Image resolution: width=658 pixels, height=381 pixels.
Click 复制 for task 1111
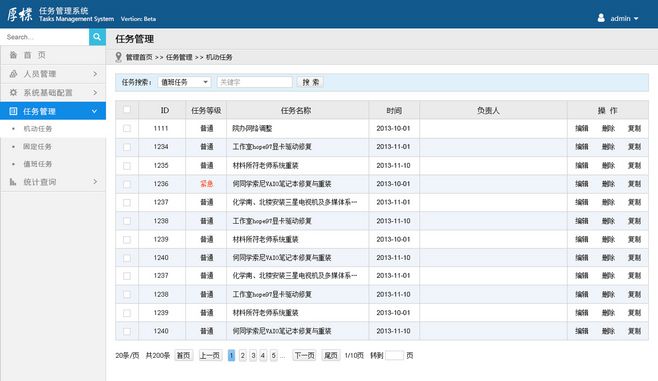coord(634,128)
